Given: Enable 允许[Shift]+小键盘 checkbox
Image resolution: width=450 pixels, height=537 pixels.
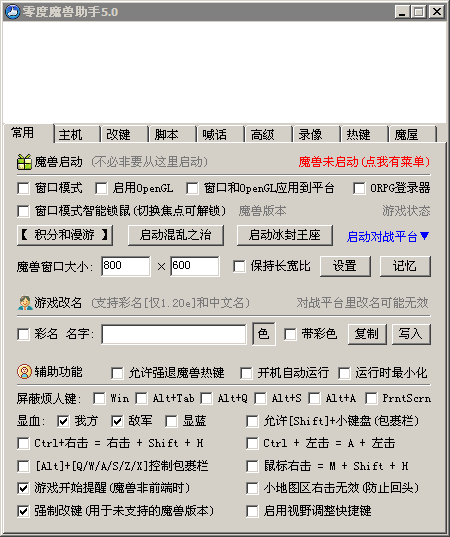Looking at the screenshot, I should pos(252,421).
